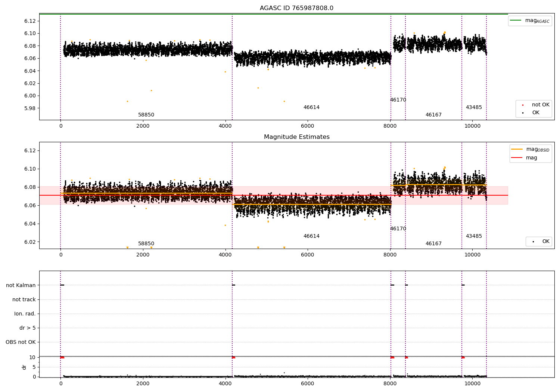Select the orange mag OBSID legend entry

530,149
